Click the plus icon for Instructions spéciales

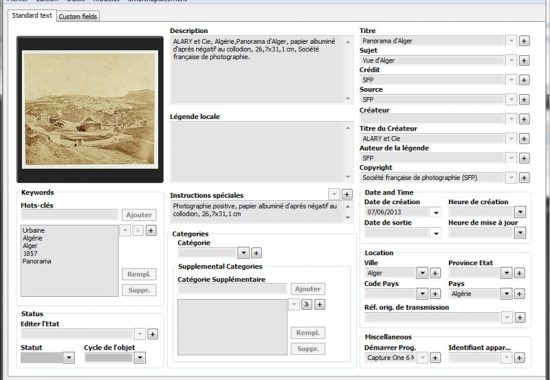(347, 194)
